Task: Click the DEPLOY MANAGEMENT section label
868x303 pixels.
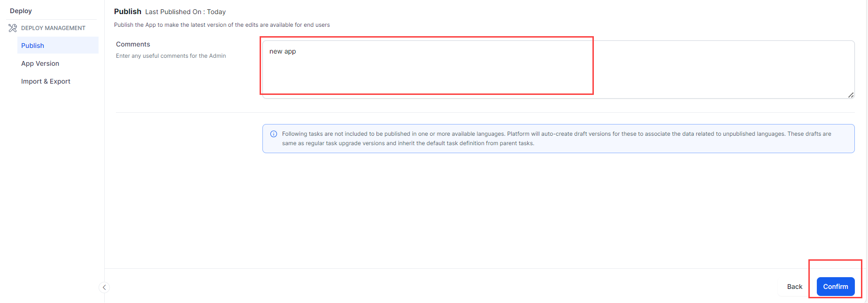Action: coord(53,28)
